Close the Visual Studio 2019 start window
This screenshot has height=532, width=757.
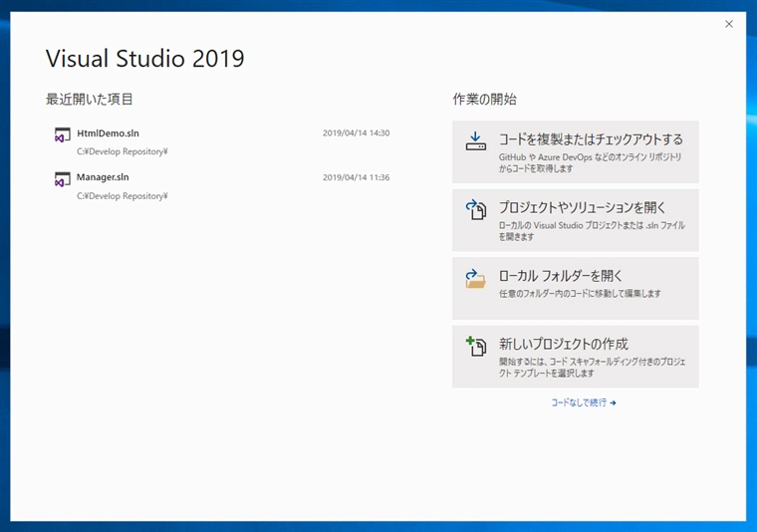click(729, 24)
